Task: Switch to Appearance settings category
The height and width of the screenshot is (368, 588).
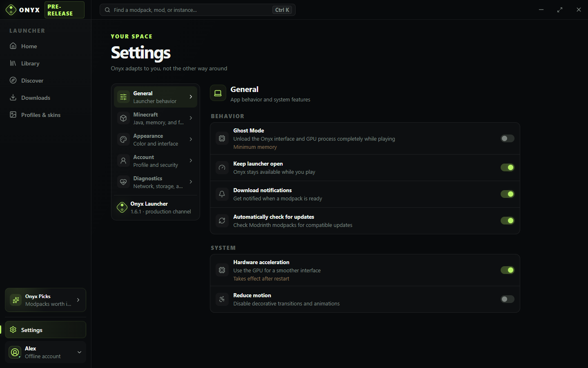Action: [x=156, y=139]
